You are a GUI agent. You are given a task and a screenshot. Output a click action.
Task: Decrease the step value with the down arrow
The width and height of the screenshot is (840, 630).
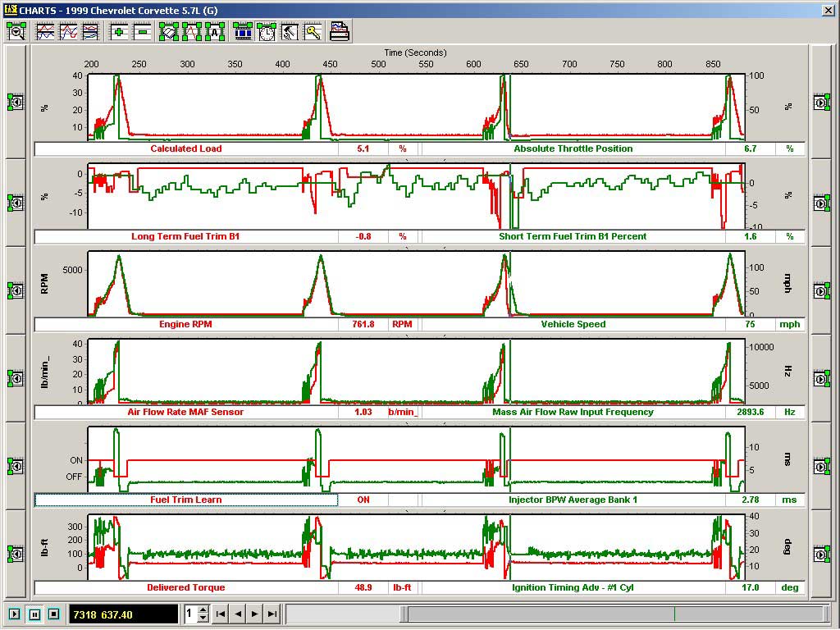click(203, 619)
